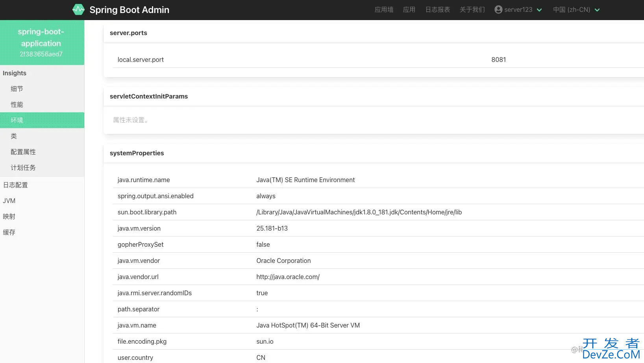Open the 映射 sidebar section
Viewport: 644px width, 363px height.
pos(42,216)
